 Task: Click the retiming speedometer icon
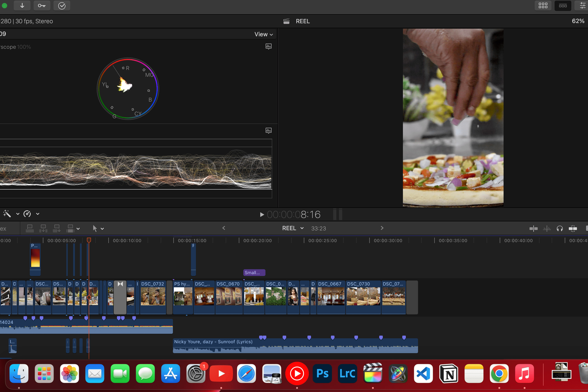(x=27, y=214)
